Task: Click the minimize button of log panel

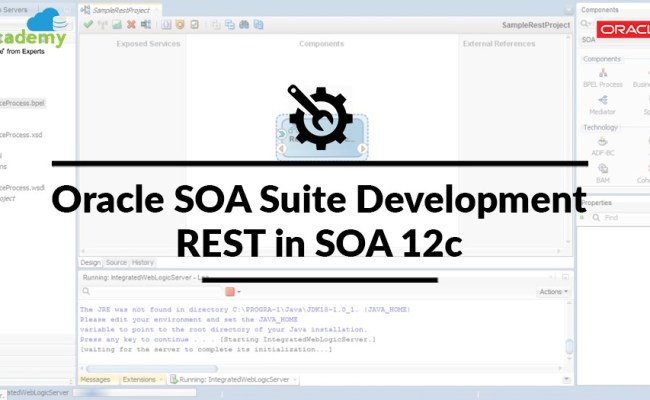Action: point(565,277)
